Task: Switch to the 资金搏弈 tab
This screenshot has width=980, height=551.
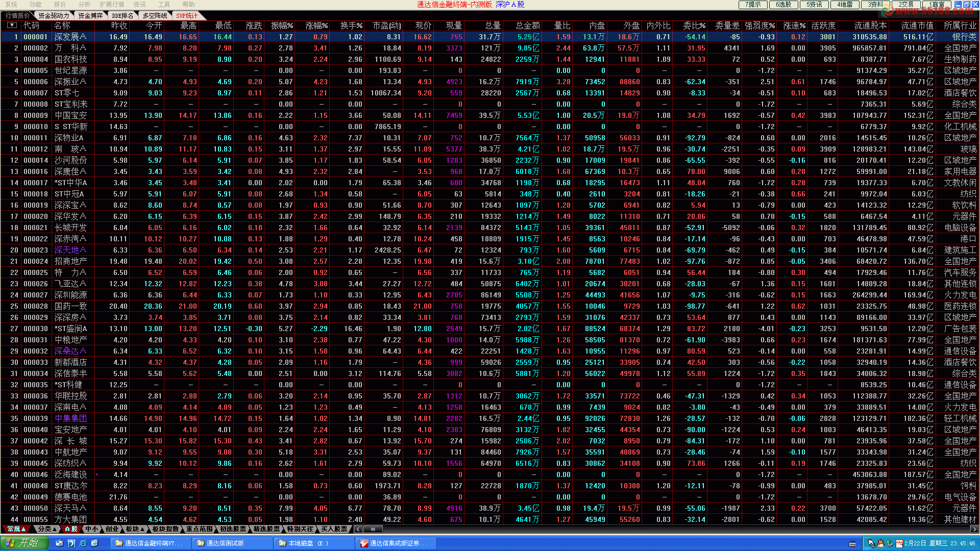Action: point(90,15)
